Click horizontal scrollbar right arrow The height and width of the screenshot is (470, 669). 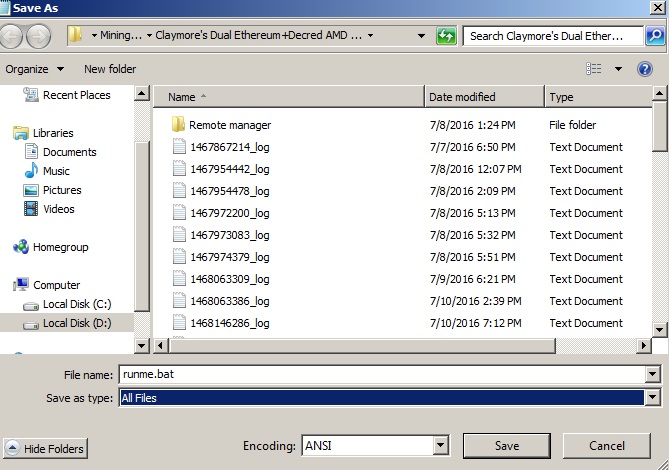tap(643, 345)
